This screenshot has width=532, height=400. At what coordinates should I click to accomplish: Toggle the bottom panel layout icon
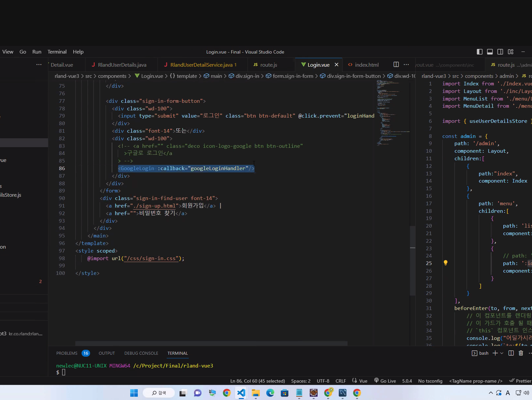(490, 52)
